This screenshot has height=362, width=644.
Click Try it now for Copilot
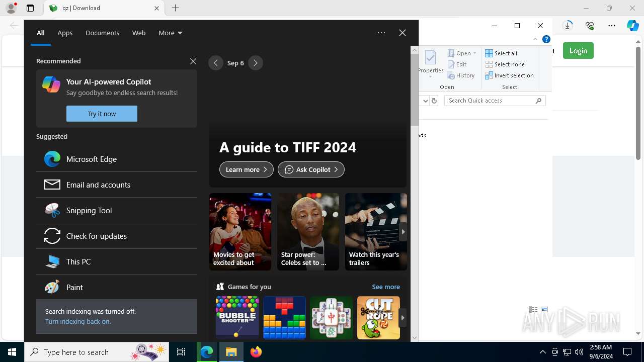coord(102,114)
